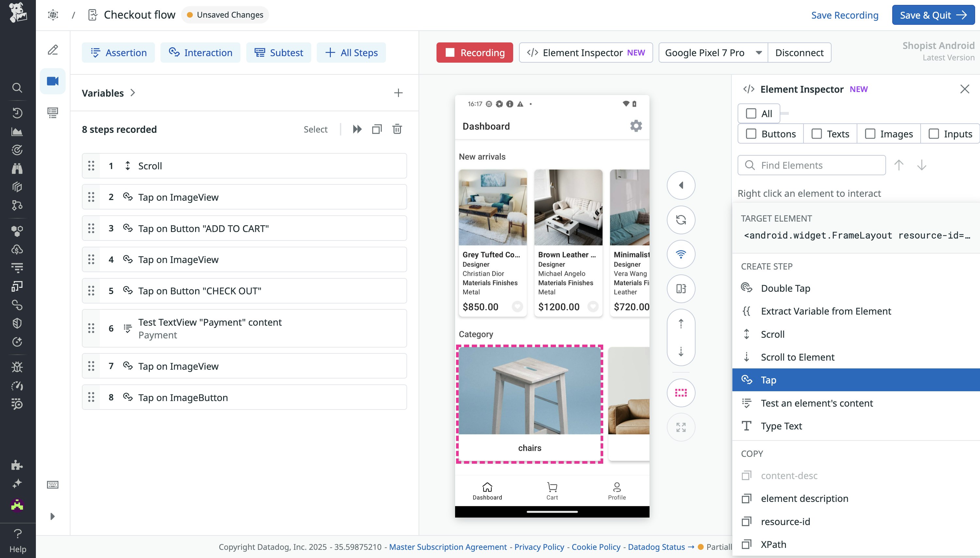Stop the session via the Recording button

pos(475,53)
